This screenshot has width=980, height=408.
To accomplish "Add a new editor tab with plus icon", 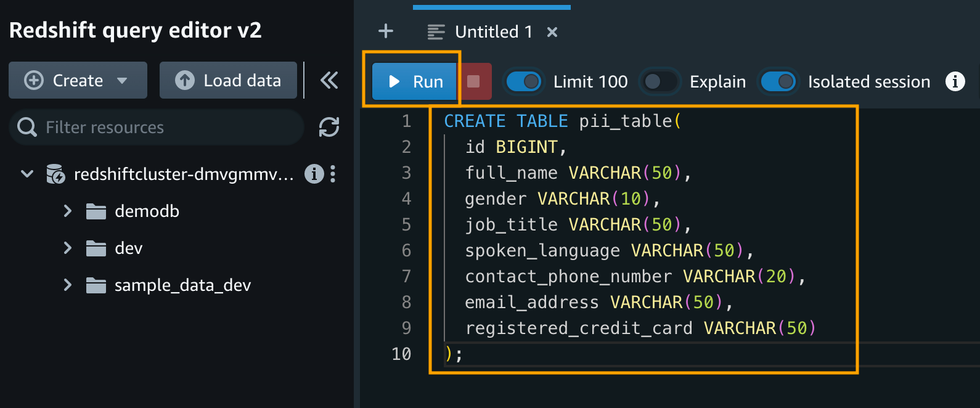I will [386, 31].
